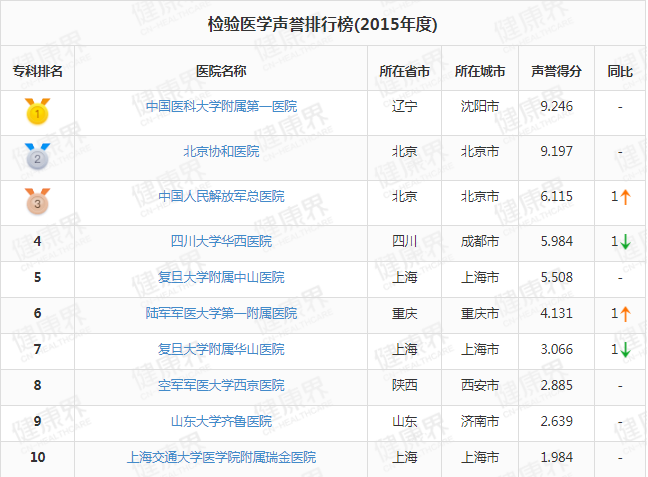
Task: Click the table title 检验医学声誉排行榜(2015年度)
Action: click(323, 23)
